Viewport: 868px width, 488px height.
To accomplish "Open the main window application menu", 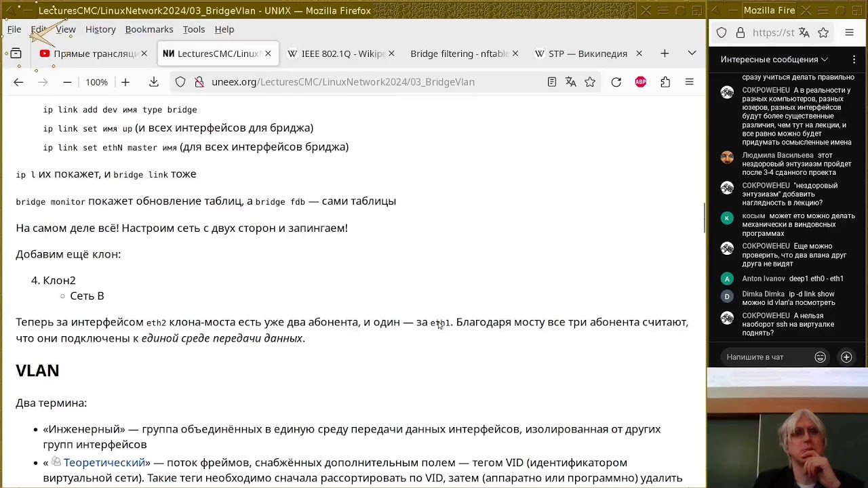I will [690, 82].
